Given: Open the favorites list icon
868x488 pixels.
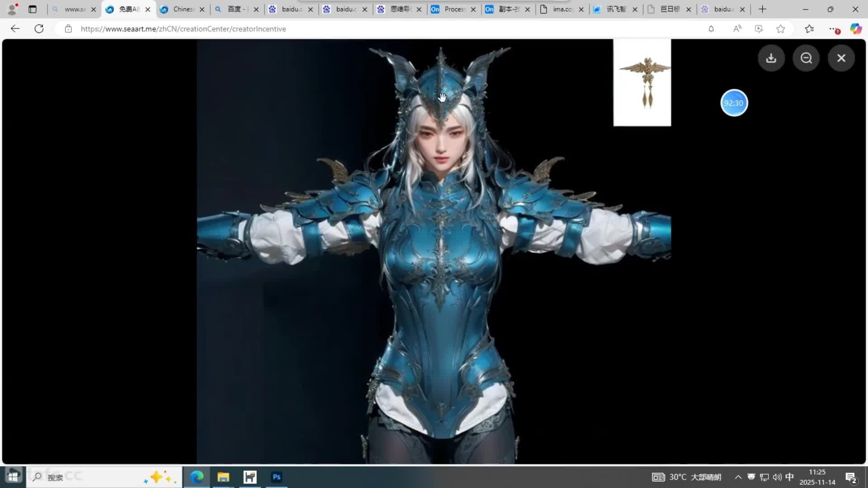Looking at the screenshot, I should tap(809, 29).
